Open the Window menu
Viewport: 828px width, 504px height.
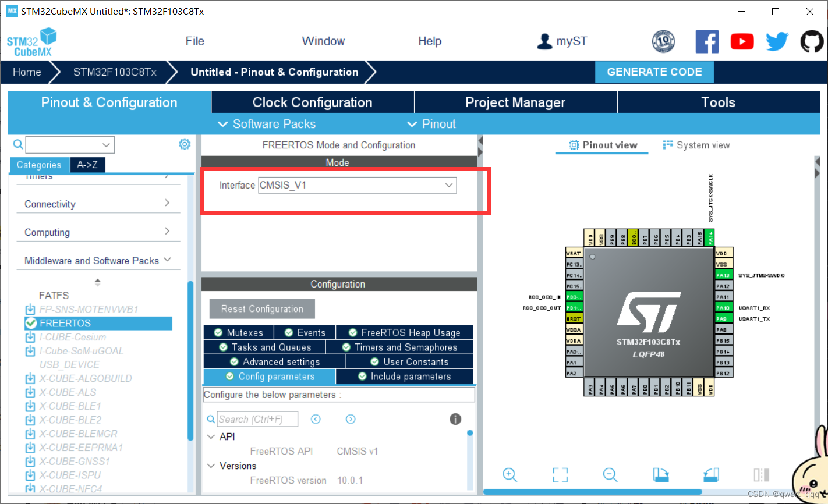click(323, 41)
